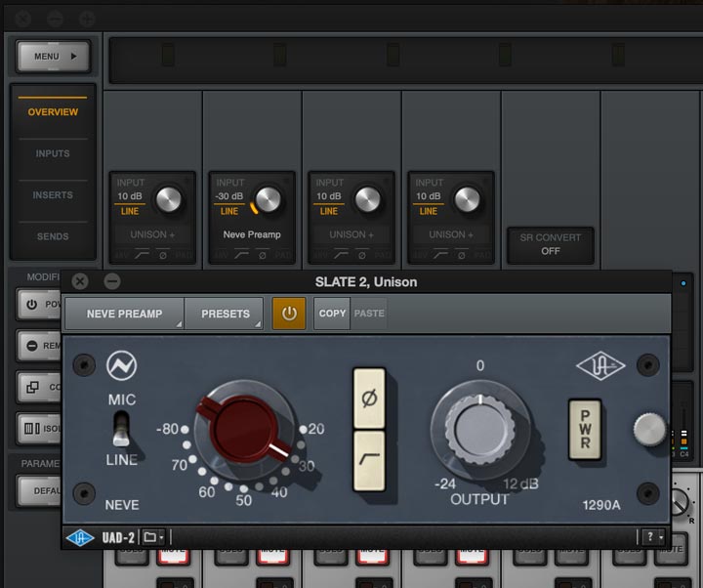Flip the MIC/LINE switch on the Neve plugin
The width and height of the screenshot is (703, 588).
click(121, 429)
